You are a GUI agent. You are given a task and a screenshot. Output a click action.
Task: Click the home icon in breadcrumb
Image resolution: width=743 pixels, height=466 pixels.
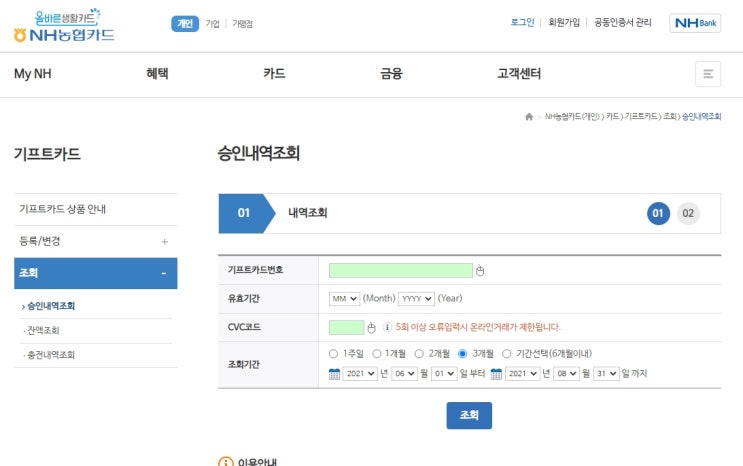click(529, 117)
